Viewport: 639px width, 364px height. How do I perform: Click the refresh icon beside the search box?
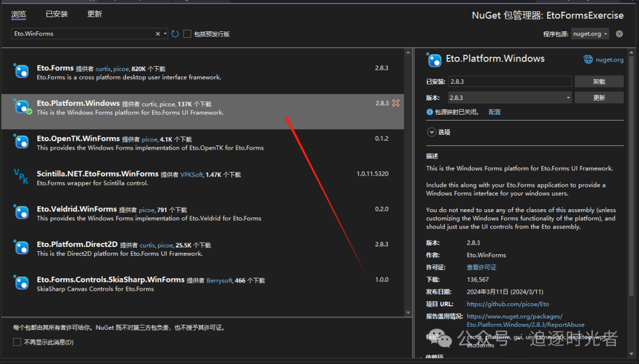(175, 34)
